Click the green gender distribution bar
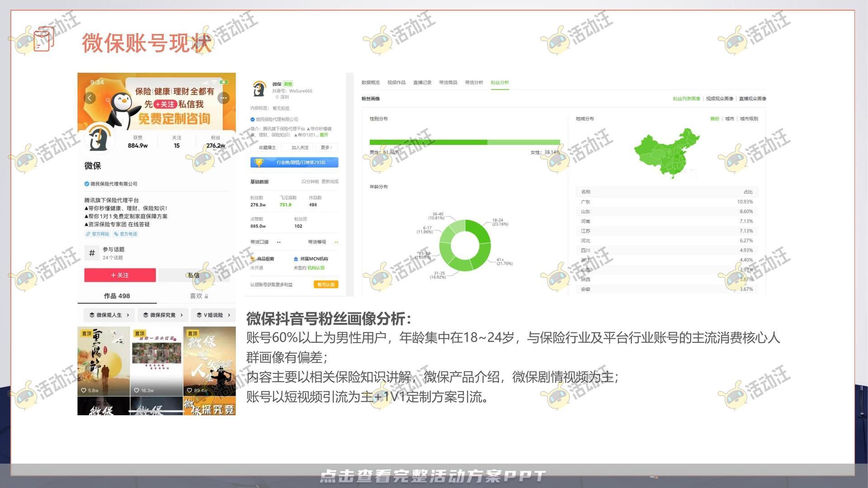This screenshot has width=868, height=488. coord(429,141)
